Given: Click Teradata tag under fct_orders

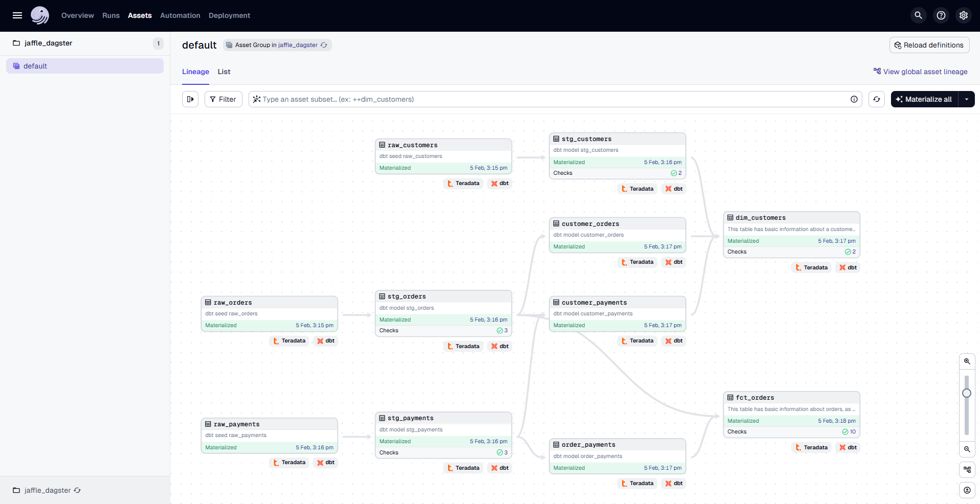Looking at the screenshot, I should click(812, 448).
